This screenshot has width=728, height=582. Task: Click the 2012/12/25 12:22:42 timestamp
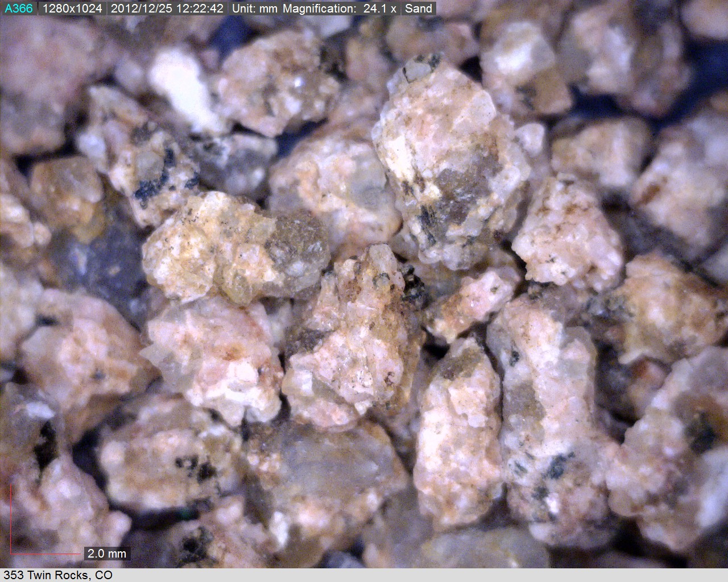click(x=167, y=9)
